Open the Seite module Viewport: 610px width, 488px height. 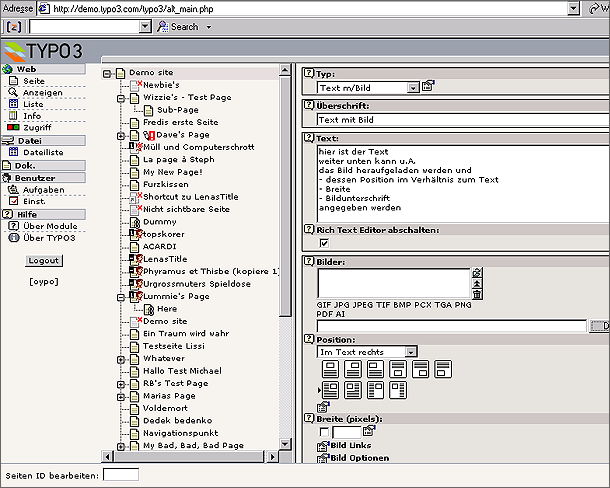pyautogui.click(x=34, y=81)
